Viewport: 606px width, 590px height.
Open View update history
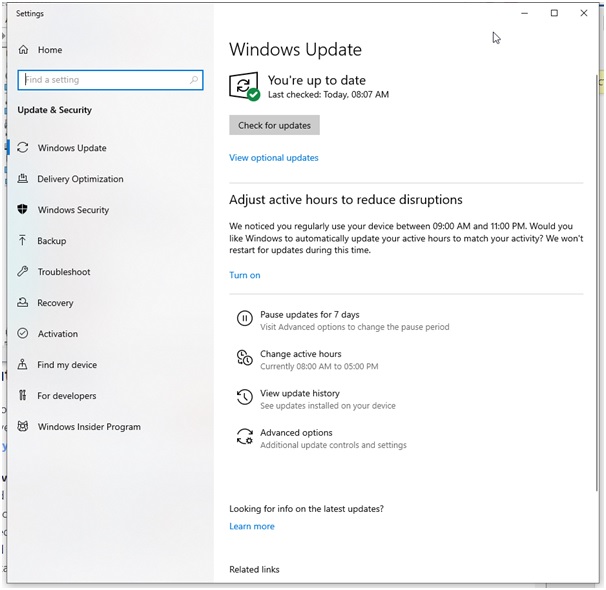[x=316, y=399]
